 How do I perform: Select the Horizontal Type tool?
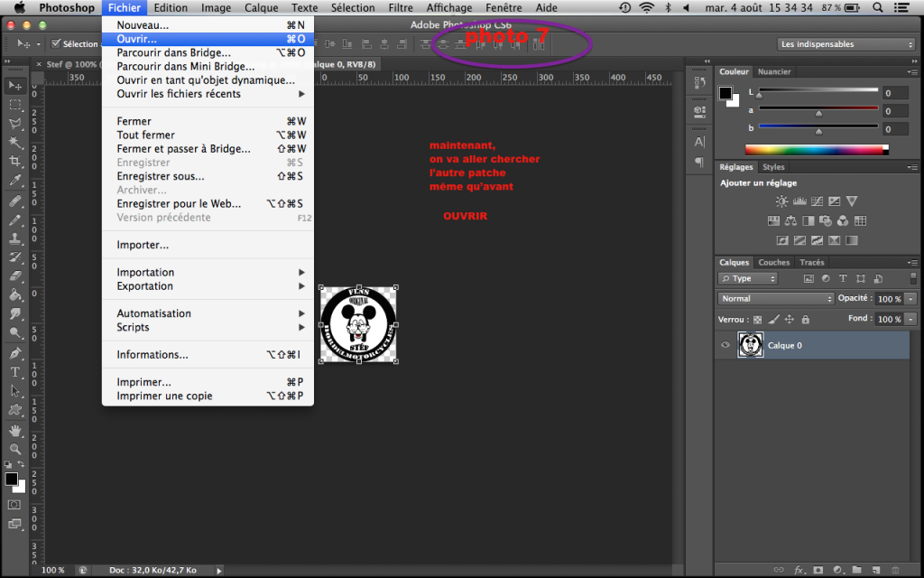(x=15, y=372)
